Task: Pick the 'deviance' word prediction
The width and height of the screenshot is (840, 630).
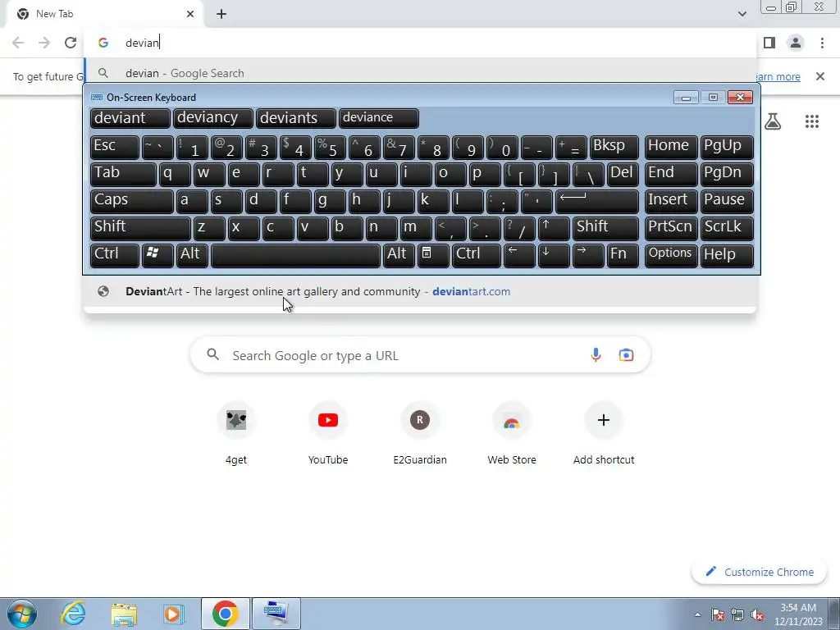Action: point(379,118)
